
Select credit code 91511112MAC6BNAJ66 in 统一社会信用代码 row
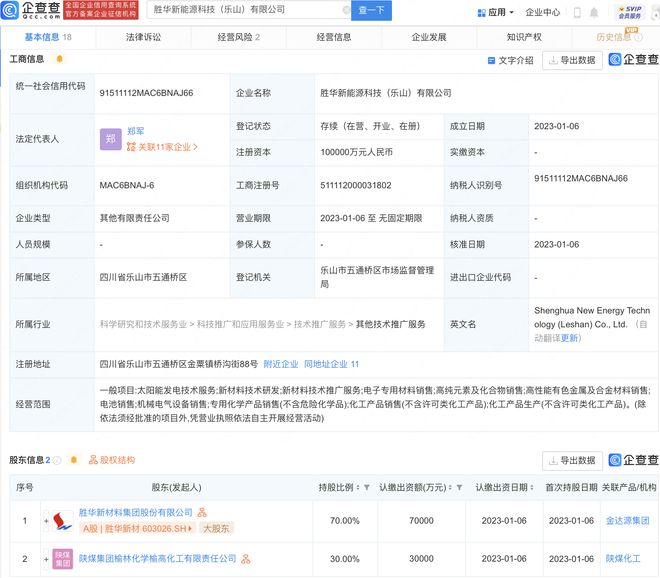tap(146, 93)
